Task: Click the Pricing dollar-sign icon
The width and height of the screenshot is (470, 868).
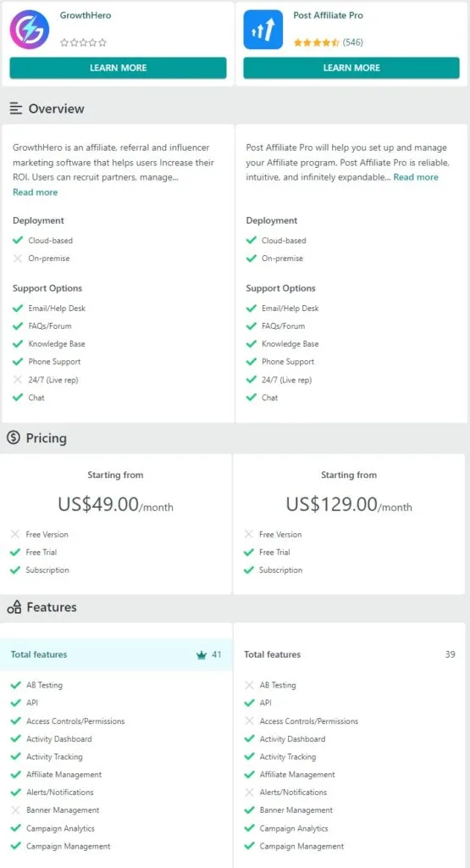Action: (14, 437)
